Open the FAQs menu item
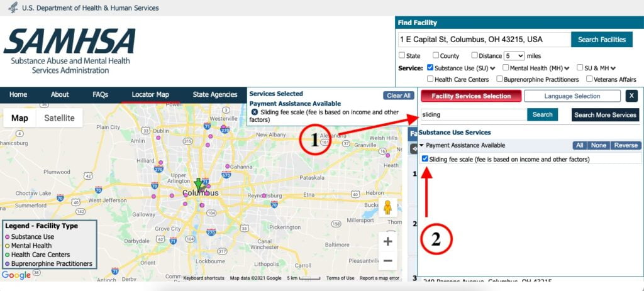Screen dimensions: 644x291 (100, 94)
